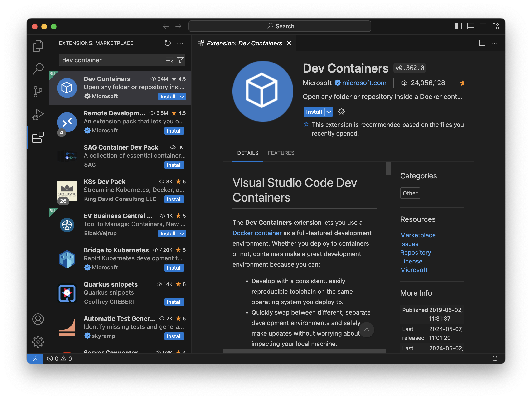
Task: Open Dev Containers manage gear icon
Action: (x=342, y=112)
